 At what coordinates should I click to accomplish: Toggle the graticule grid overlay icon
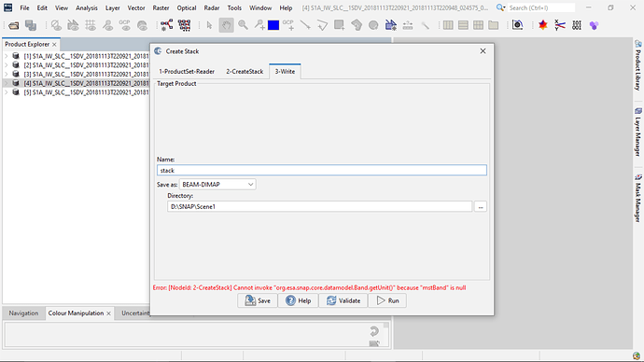click(x=91, y=25)
